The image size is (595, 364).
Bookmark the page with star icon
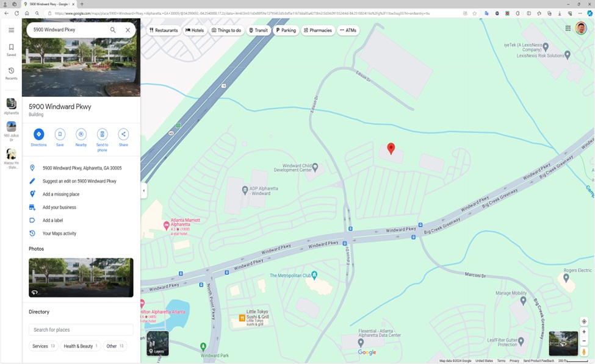(474, 13)
